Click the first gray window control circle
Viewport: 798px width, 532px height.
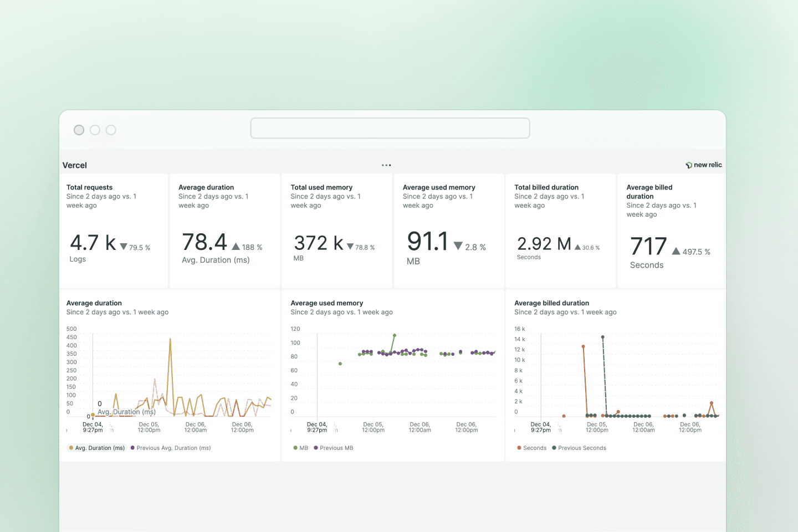[x=79, y=130]
